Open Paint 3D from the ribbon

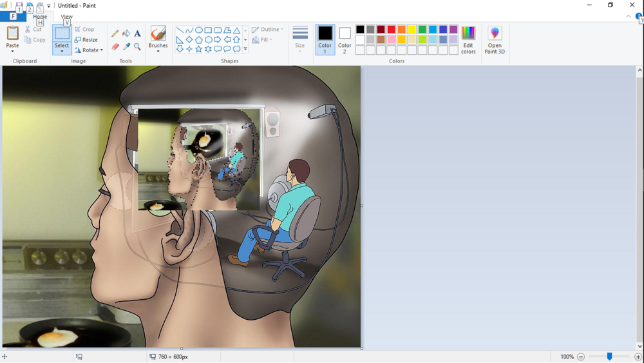click(x=495, y=40)
